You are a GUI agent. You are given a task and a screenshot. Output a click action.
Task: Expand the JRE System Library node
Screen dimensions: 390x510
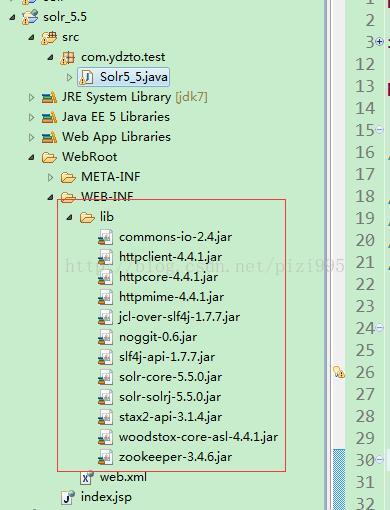31,97
